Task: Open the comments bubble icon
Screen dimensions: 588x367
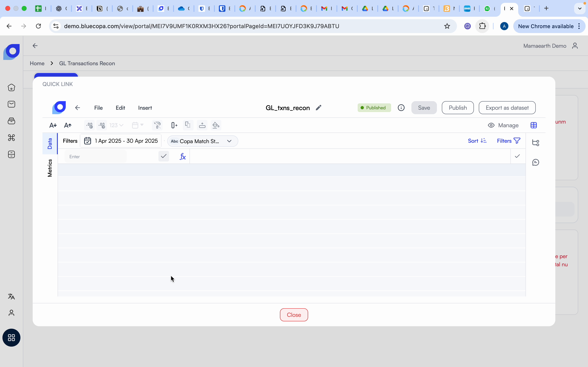Action: 536,162
